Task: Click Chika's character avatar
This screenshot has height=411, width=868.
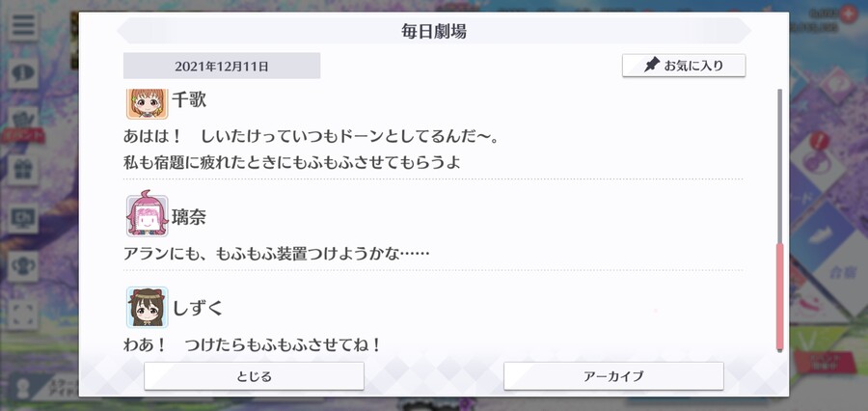Action: click(148, 103)
